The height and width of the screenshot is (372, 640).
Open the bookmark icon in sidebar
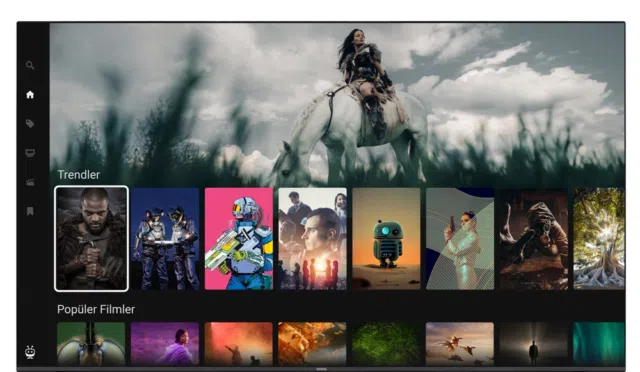click(30, 211)
